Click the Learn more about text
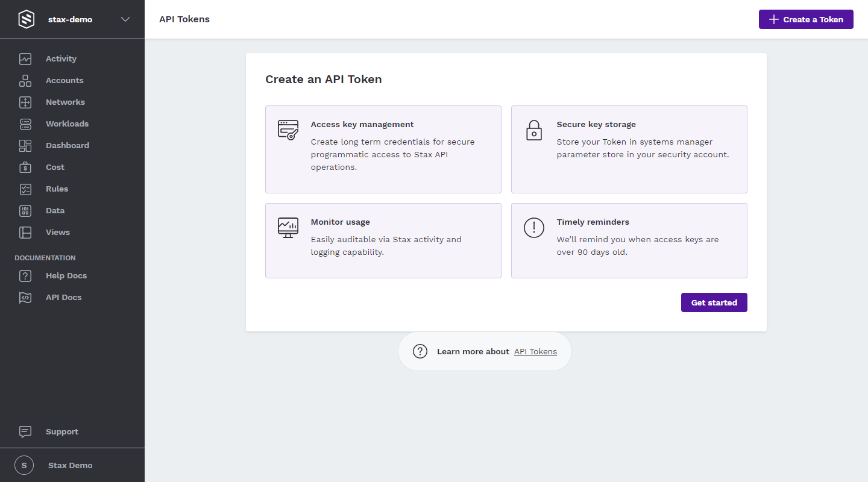Image resolution: width=868 pixels, height=482 pixels. (x=473, y=351)
